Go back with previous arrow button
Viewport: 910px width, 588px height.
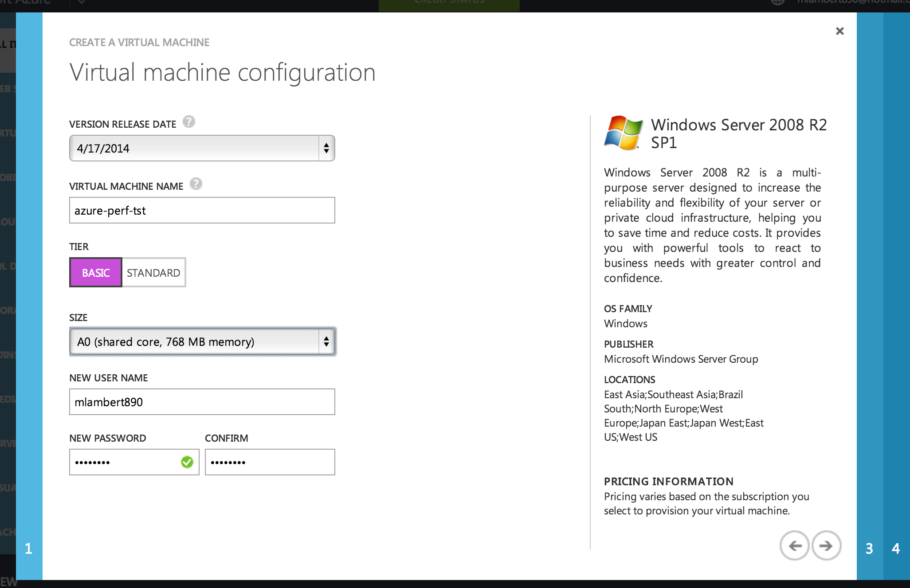point(795,545)
